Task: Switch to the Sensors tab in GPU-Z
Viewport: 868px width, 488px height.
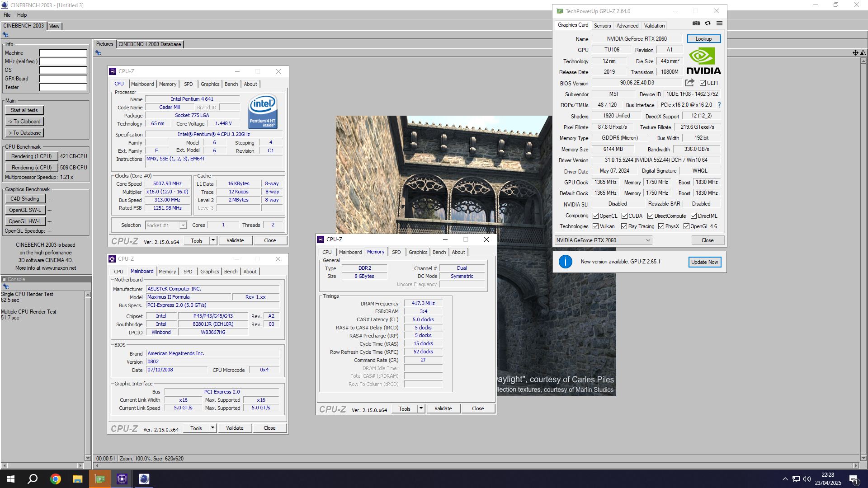Action: tap(602, 26)
